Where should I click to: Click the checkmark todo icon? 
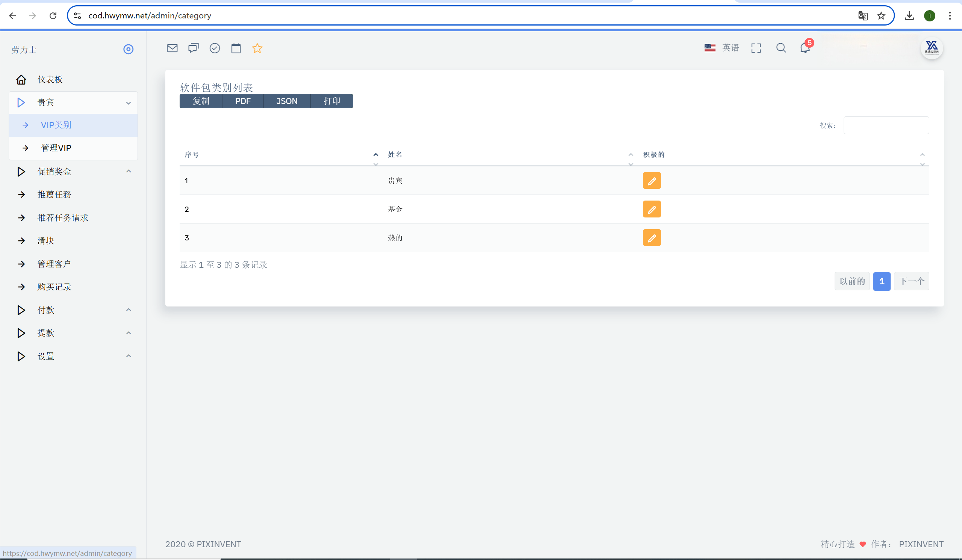coord(215,48)
